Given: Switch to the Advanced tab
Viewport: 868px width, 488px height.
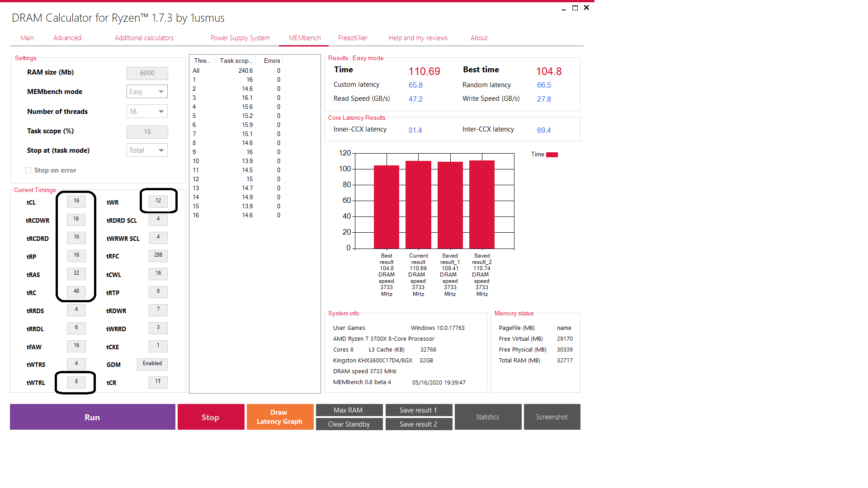Looking at the screenshot, I should (67, 38).
